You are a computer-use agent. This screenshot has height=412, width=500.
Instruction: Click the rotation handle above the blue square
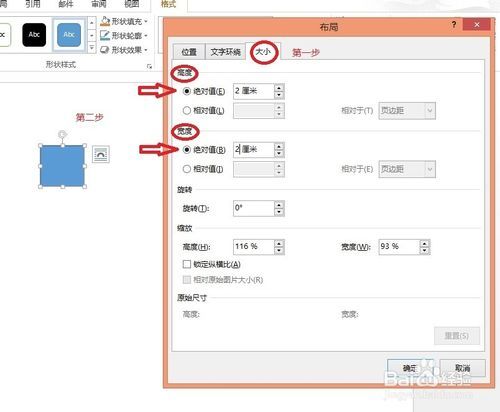pos(62,134)
